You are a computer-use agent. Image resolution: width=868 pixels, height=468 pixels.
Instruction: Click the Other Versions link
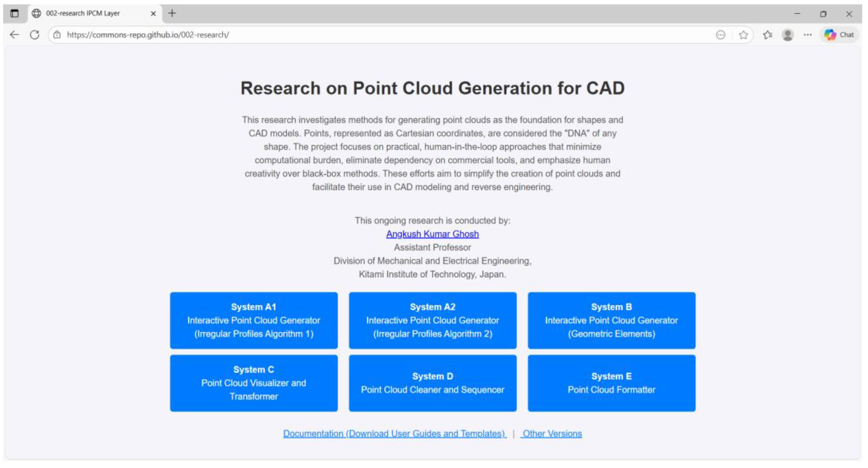coord(552,434)
